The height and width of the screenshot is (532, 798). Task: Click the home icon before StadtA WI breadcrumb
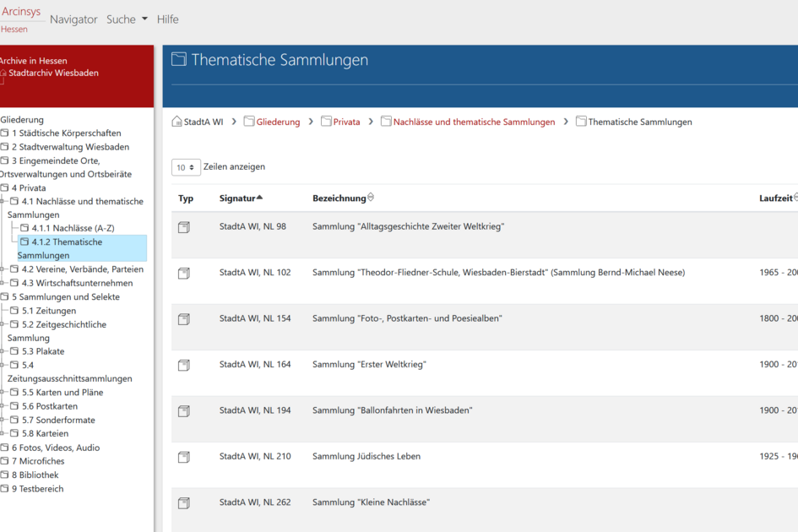176,122
